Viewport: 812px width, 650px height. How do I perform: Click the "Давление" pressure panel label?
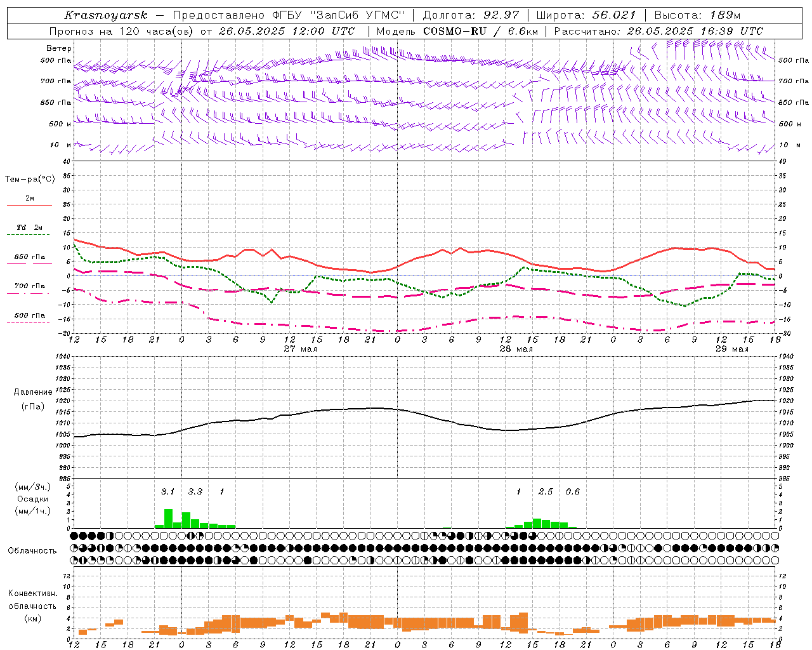pos(32,392)
